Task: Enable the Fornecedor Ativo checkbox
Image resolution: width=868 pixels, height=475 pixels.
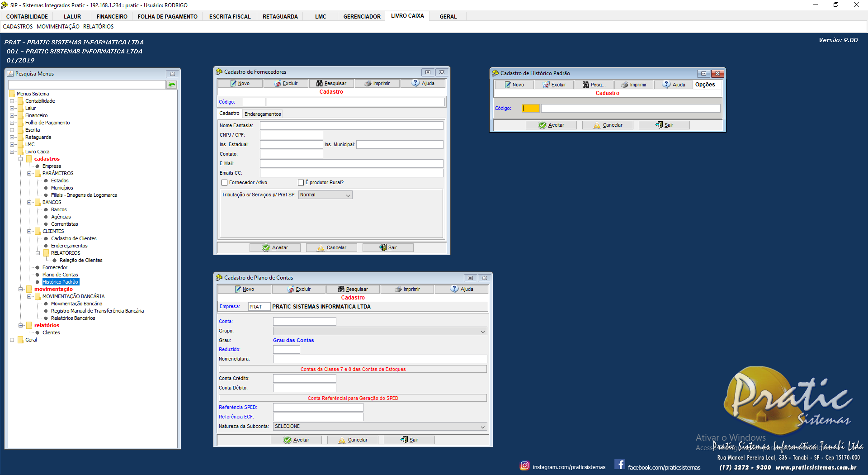Action: pos(225,183)
